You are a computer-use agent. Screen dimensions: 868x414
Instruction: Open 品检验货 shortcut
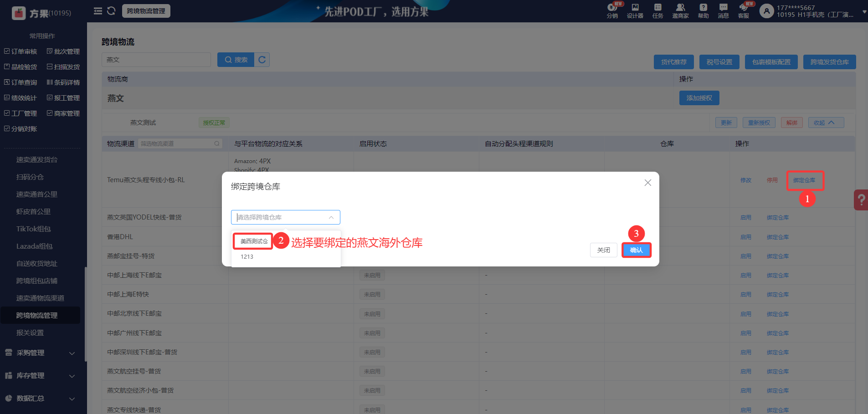click(x=21, y=67)
